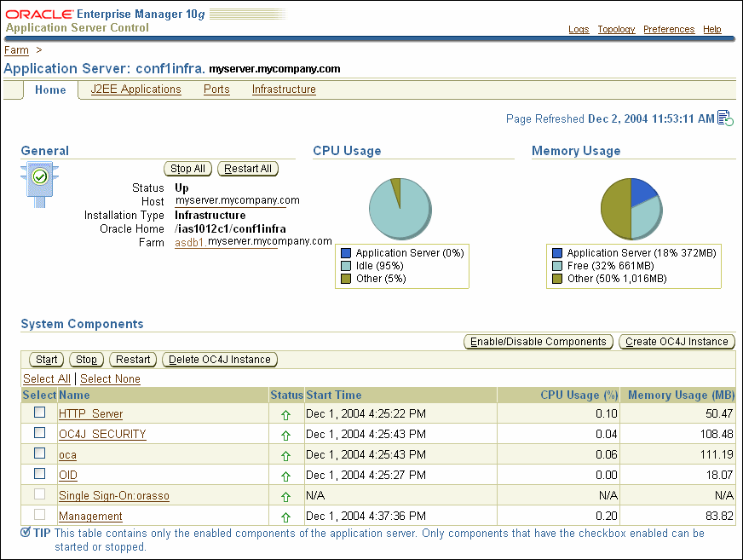Click the blue CPU Application Server swatch
Viewport: 743px width, 560px height.
pos(346,253)
